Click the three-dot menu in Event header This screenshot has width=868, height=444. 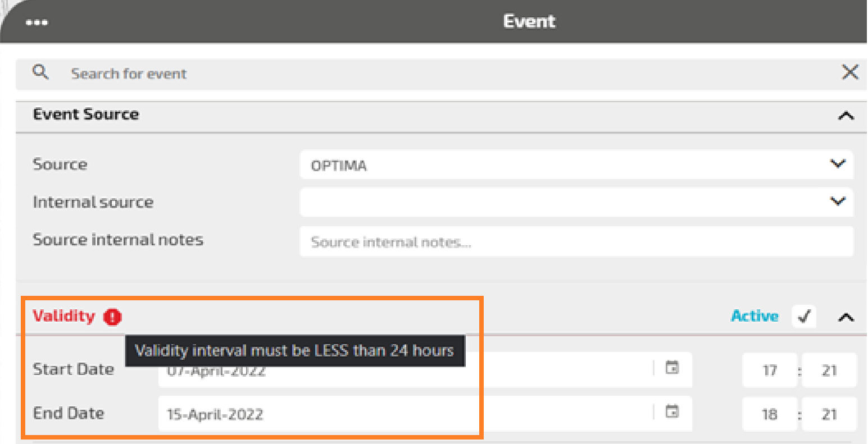pyautogui.click(x=37, y=22)
